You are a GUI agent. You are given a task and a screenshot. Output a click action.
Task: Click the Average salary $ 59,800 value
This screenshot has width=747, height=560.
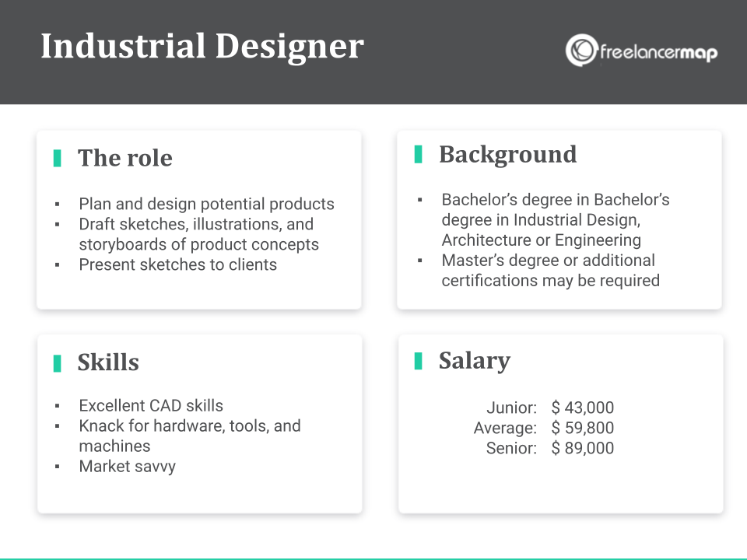pos(582,428)
